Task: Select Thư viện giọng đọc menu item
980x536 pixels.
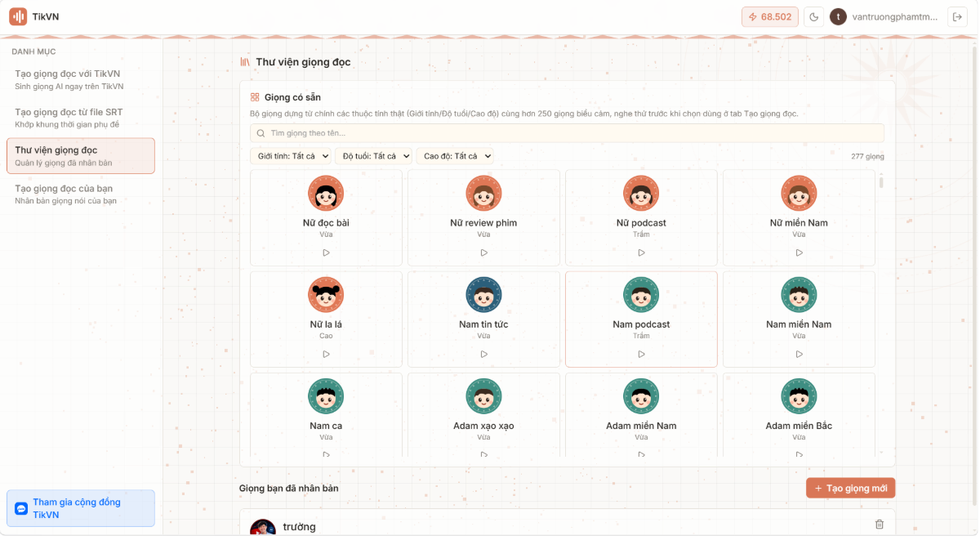Action: pyautogui.click(x=80, y=156)
